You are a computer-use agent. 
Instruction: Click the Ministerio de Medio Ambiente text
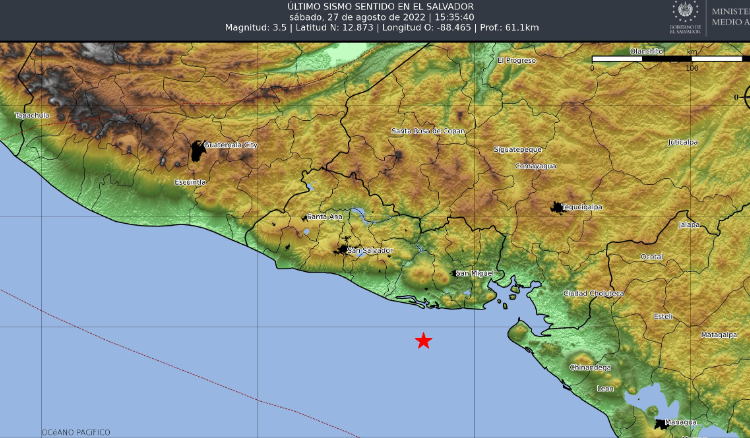coord(728,12)
